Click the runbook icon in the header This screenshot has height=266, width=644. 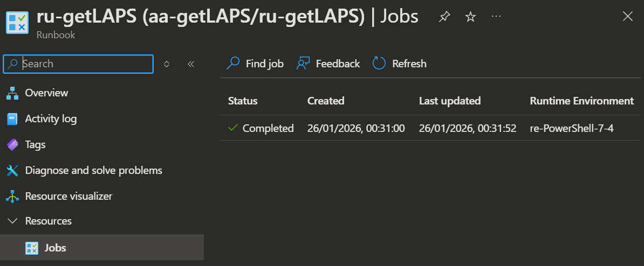click(x=18, y=22)
